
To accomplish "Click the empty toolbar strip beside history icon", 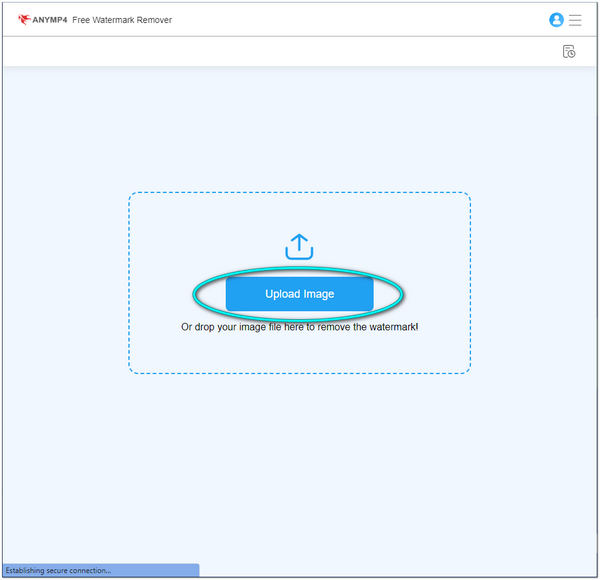I will 300,51.
